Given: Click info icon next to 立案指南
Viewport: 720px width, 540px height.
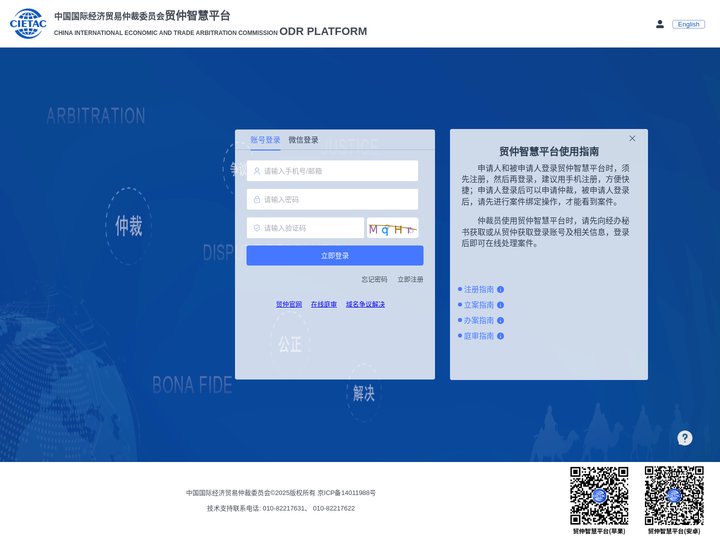Looking at the screenshot, I should click(x=501, y=305).
